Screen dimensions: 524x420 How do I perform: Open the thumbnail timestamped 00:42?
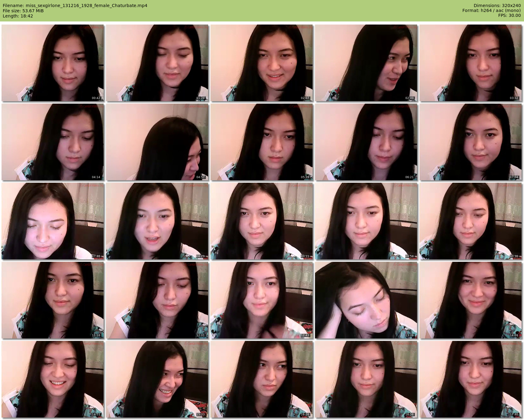click(x=53, y=63)
